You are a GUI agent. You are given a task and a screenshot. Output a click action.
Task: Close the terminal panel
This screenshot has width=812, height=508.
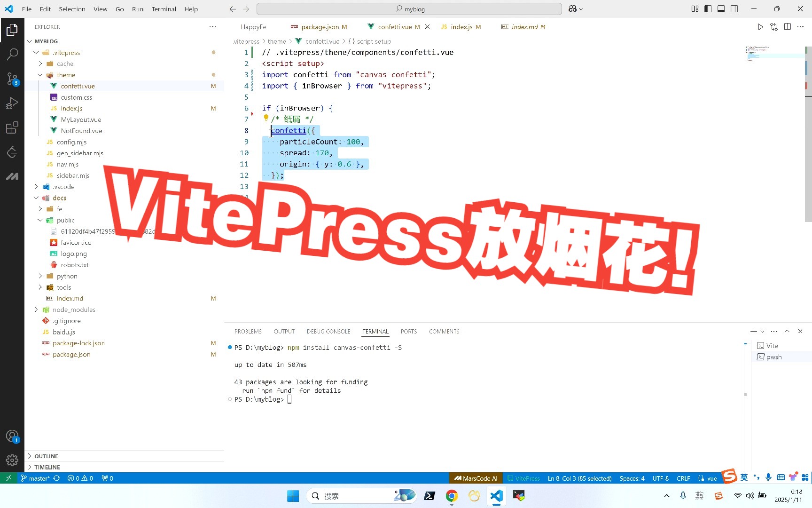click(800, 331)
